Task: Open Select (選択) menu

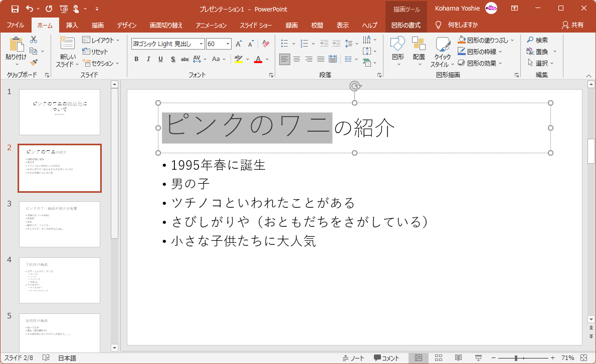Action: (540, 63)
